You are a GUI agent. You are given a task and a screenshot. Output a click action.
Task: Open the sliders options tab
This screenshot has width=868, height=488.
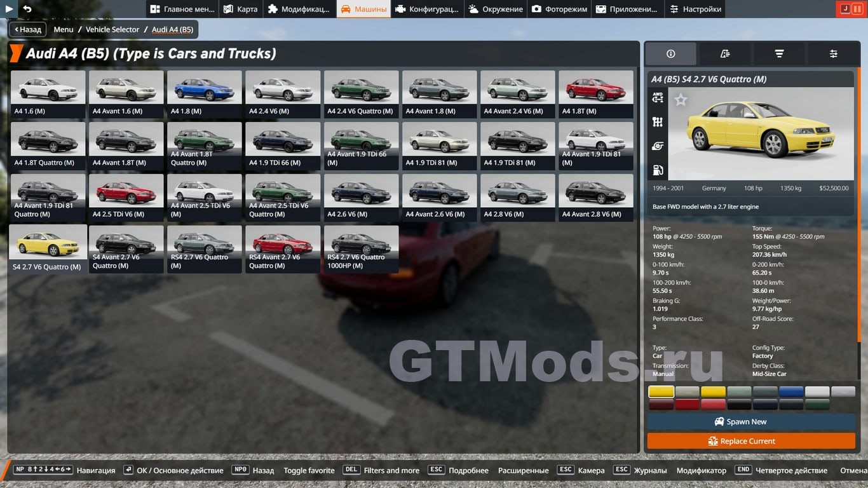[x=833, y=54]
